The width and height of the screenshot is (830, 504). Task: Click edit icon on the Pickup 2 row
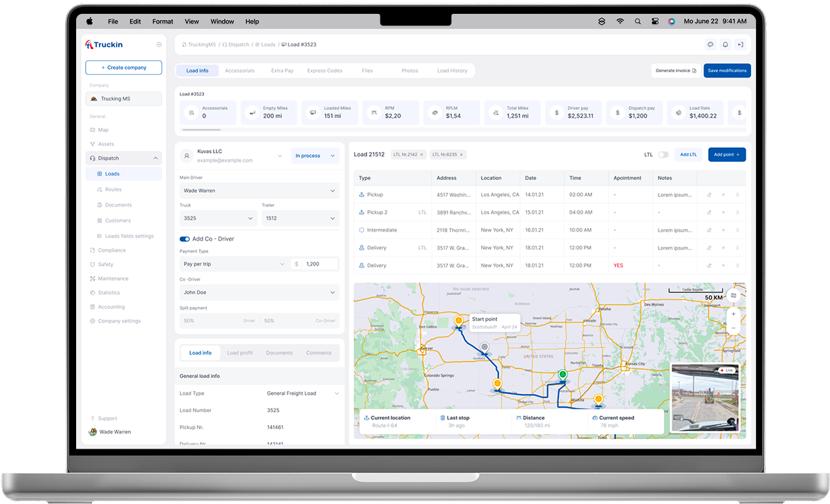tap(709, 212)
